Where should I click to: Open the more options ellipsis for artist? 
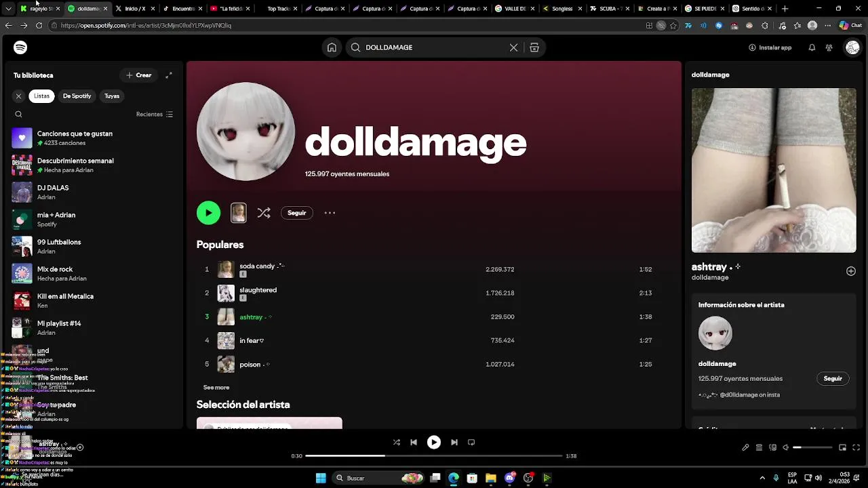click(x=330, y=213)
